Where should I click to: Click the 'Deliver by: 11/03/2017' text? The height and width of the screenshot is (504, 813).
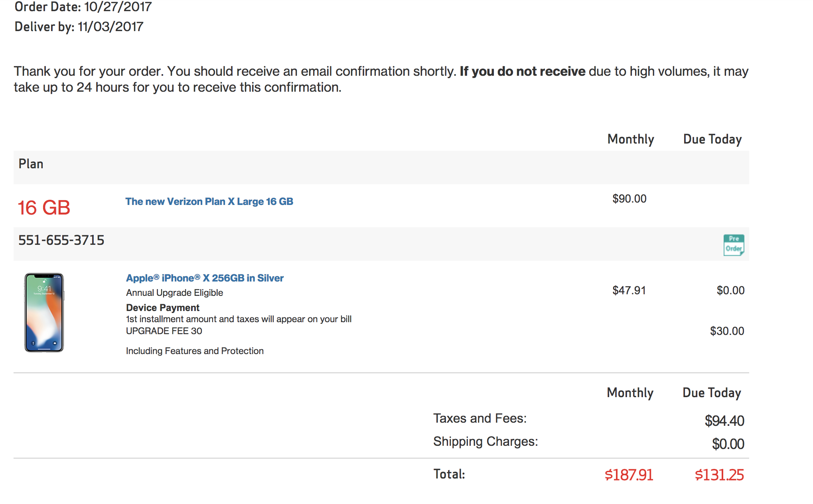coord(79,27)
